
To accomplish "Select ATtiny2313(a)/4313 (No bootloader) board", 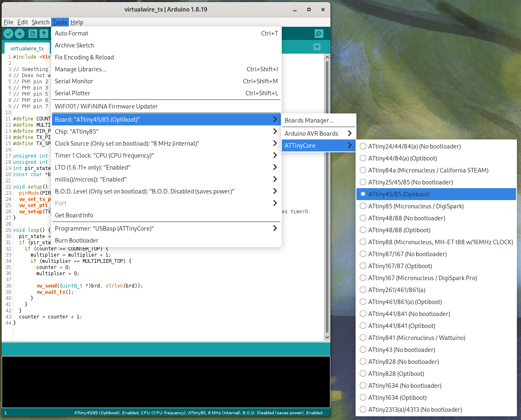I will [436, 410].
